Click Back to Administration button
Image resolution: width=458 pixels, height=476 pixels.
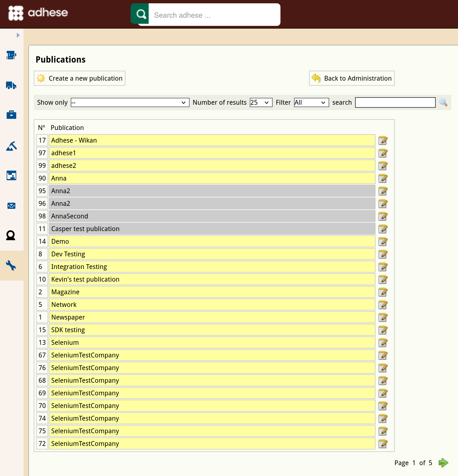pos(352,78)
